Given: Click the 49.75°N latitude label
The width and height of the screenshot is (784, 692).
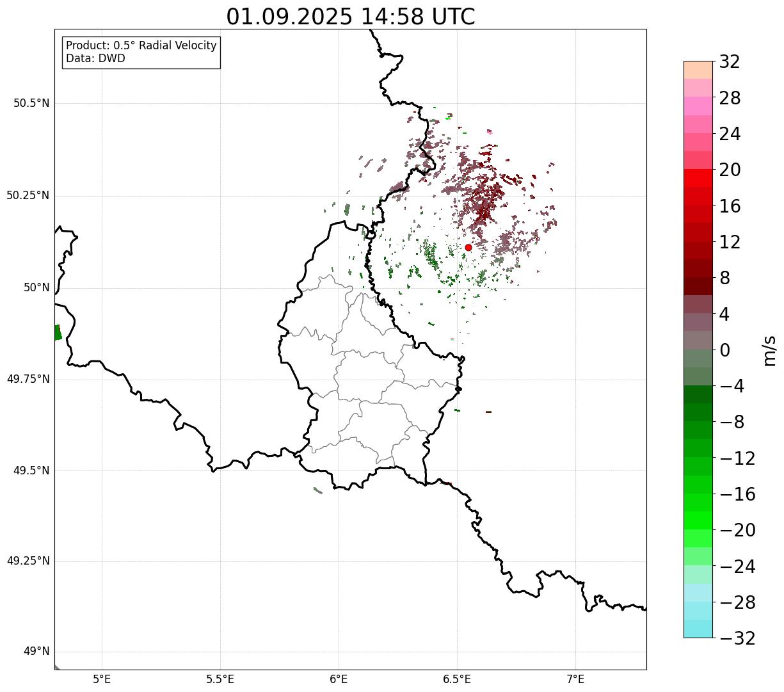Looking at the screenshot, I should coord(28,379).
